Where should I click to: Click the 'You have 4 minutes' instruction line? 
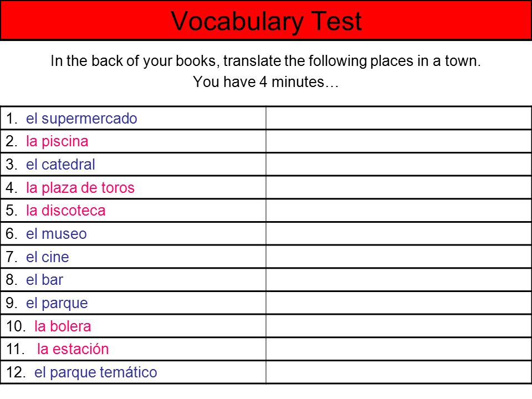265,82
